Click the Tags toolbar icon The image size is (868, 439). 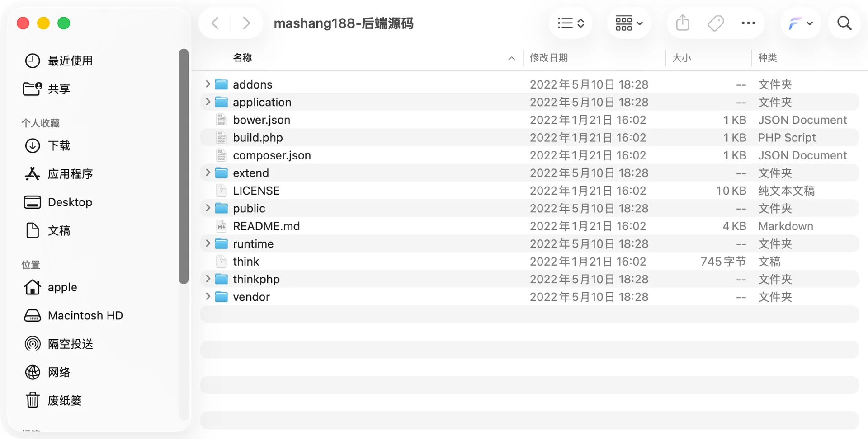[716, 23]
